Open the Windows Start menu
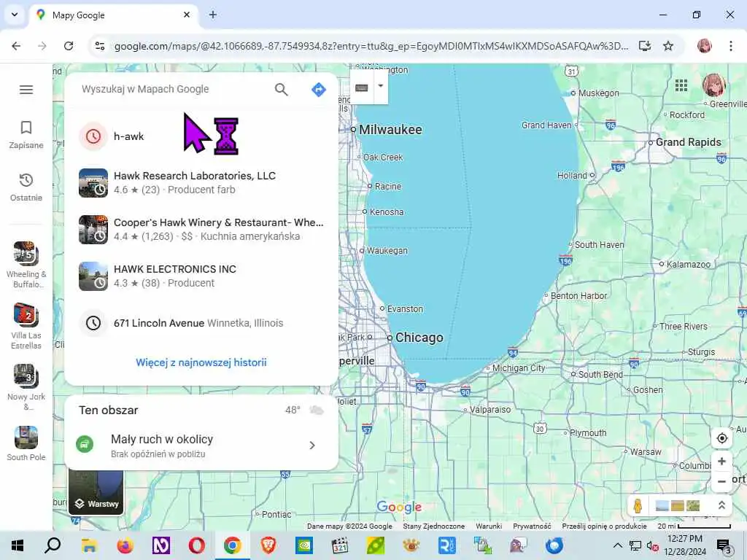The image size is (747, 560). click(x=18, y=545)
